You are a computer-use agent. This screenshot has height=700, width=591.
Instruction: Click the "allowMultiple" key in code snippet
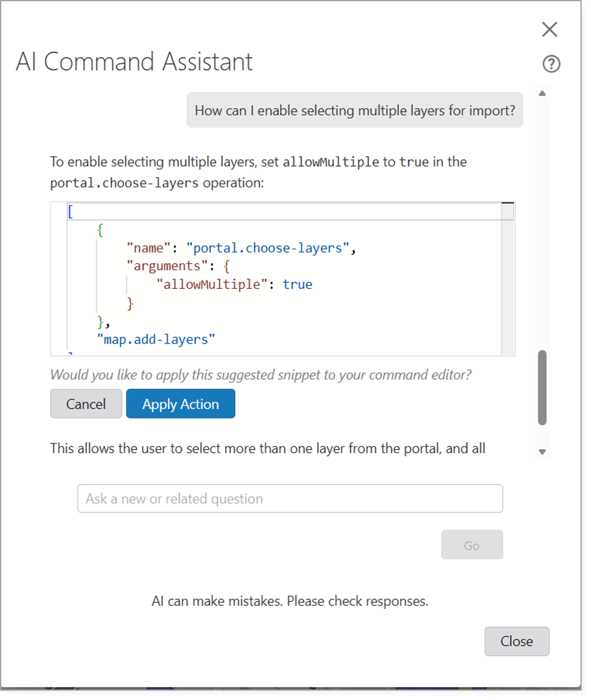tap(212, 285)
